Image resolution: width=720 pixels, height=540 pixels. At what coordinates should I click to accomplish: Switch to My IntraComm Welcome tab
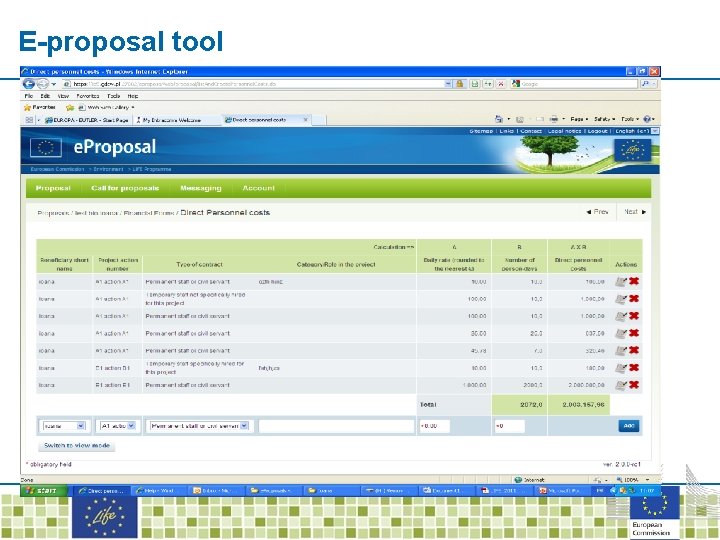(x=171, y=120)
